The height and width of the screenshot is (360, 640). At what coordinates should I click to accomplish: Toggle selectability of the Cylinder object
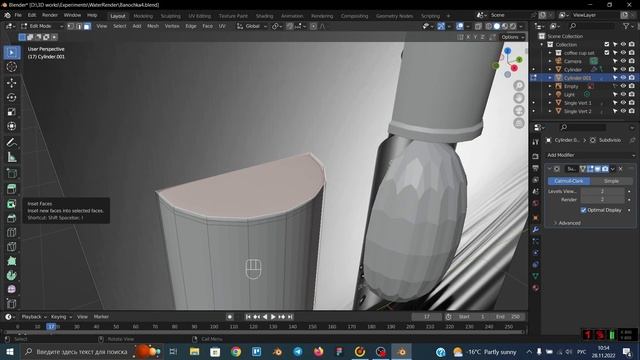click(615, 69)
